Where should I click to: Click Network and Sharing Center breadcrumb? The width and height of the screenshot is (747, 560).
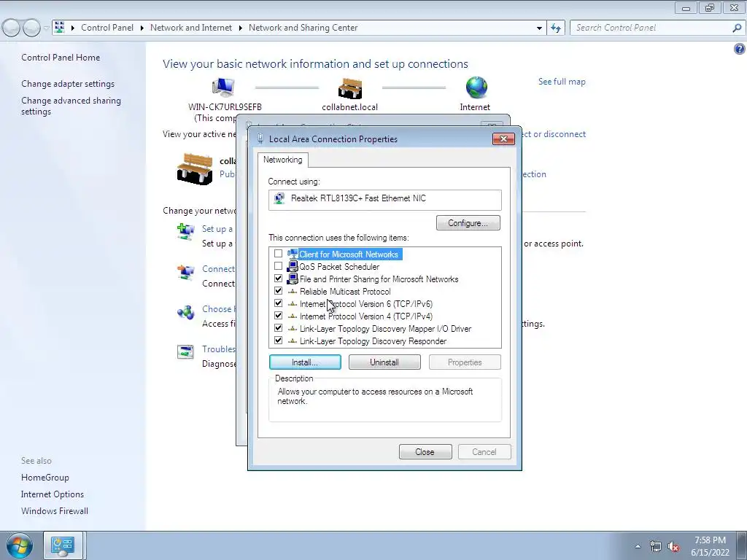[x=303, y=28]
